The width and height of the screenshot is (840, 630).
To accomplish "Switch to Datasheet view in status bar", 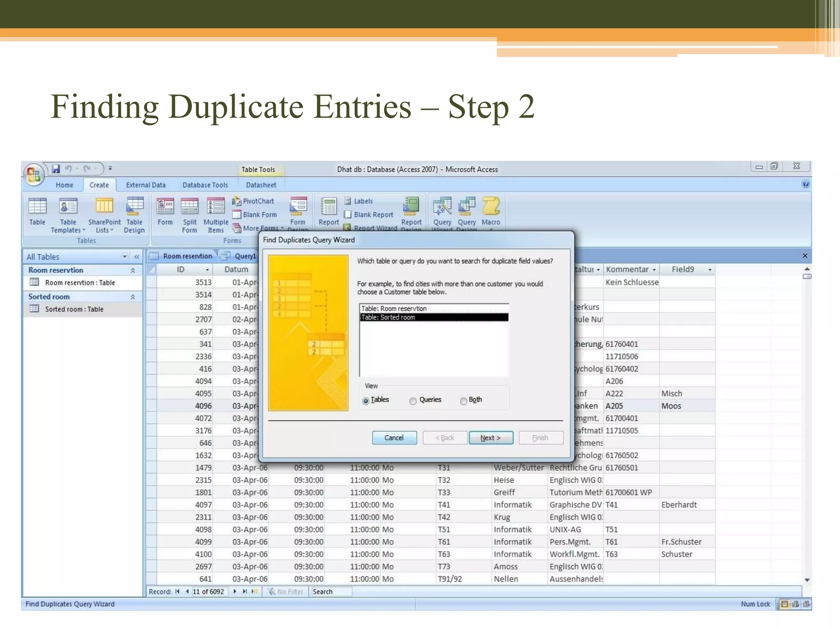I will point(784,604).
